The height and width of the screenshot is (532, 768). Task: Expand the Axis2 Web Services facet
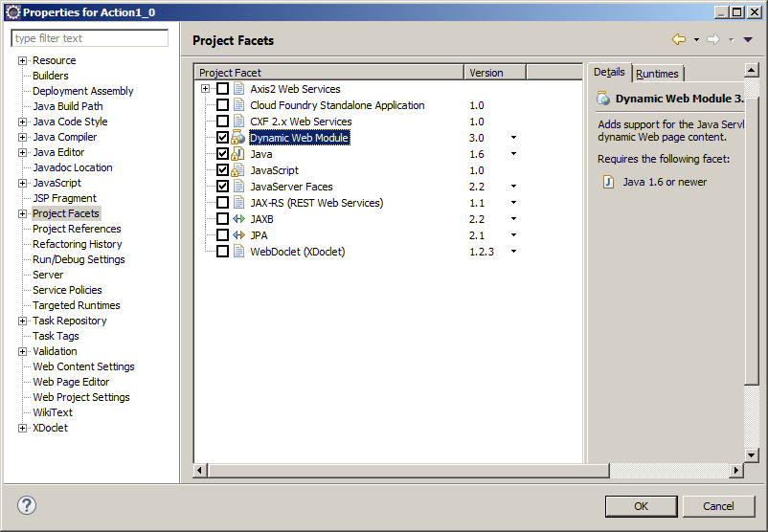tap(205, 89)
